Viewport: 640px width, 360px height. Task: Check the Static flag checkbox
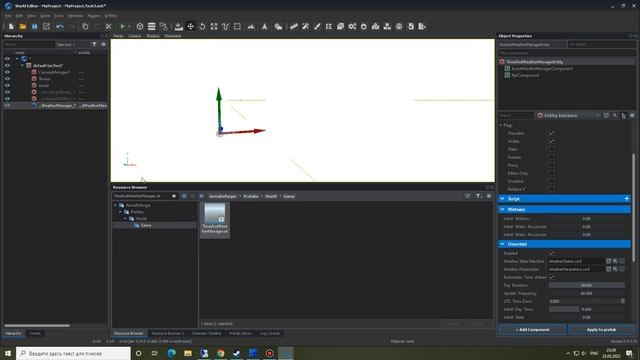pyautogui.click(x=551, y=149)
